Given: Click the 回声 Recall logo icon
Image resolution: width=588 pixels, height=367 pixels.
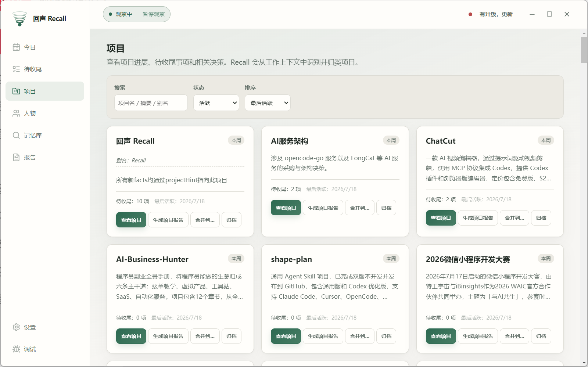Looking at the screenshot, I should point(19,18).
